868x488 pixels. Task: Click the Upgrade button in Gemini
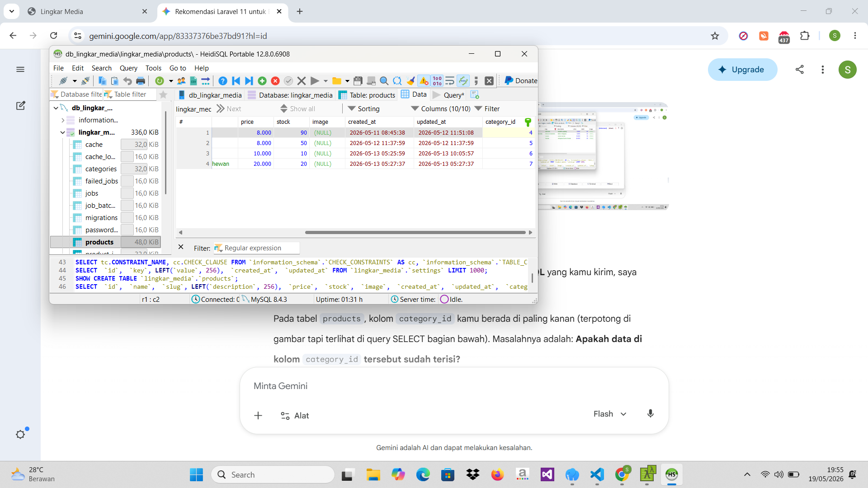pos(742,70)
